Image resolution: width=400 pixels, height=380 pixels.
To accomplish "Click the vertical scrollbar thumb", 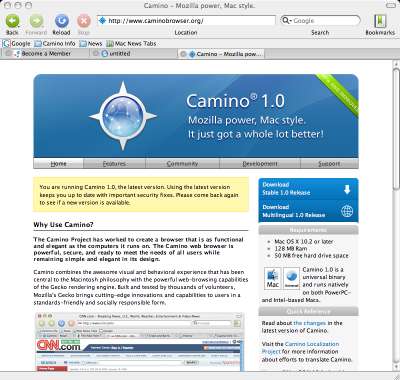I will pyautogui.click(x=396, y=129).
